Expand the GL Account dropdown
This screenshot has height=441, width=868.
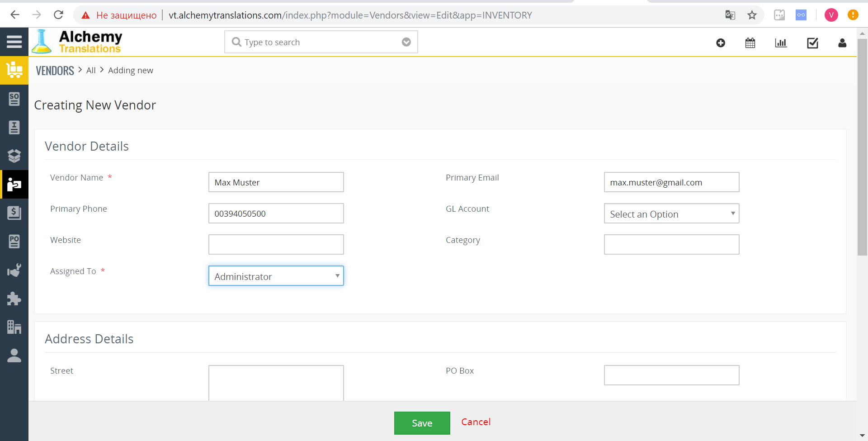(671, 213)
